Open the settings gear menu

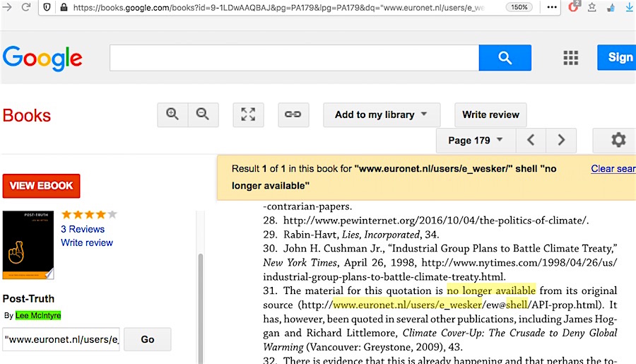618,140
